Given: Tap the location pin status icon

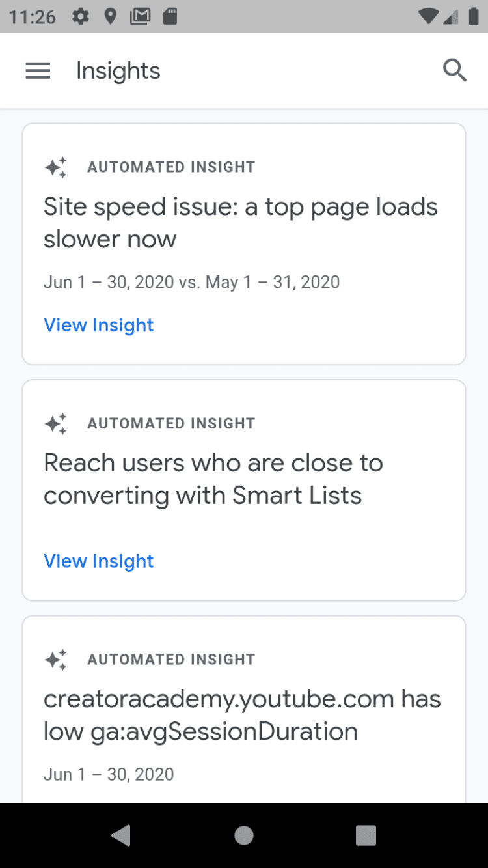Looking at the screenshot, I should pos(111,16).
